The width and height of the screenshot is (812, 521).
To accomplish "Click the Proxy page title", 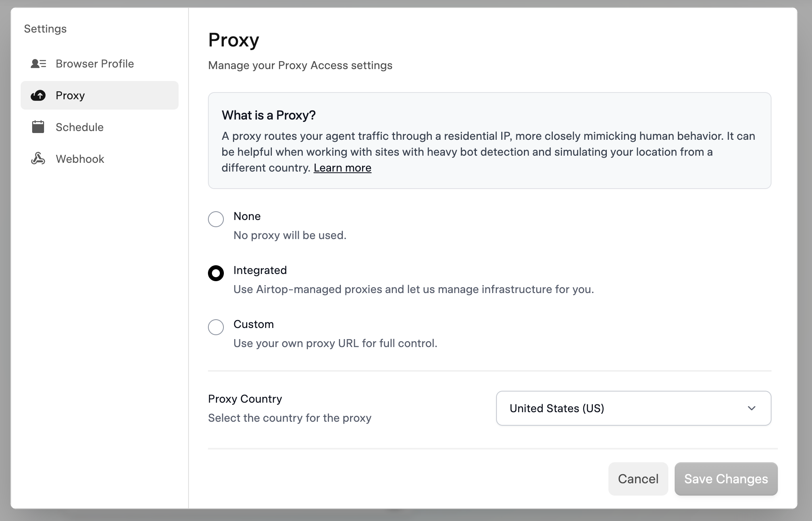I will (233, 39).
